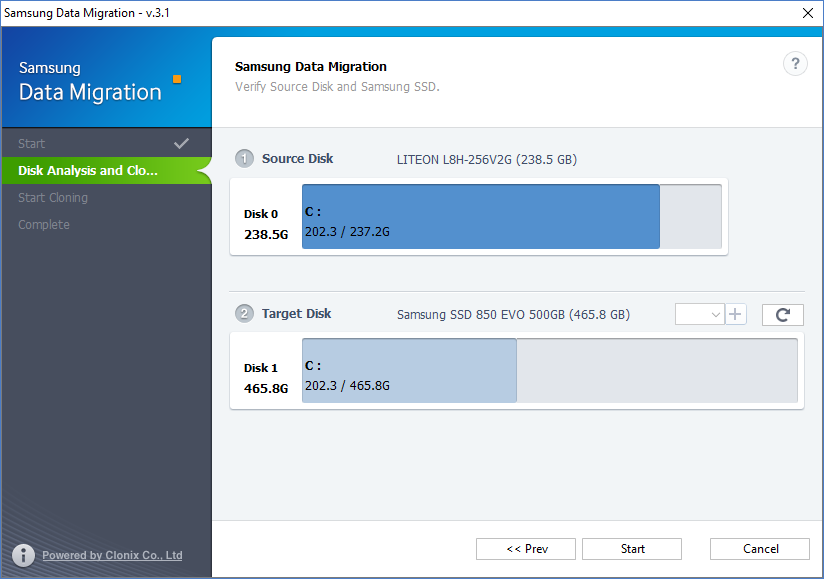
Task: Select Disk Analysis and Cloning step
Action: click(x=88, y=171)
